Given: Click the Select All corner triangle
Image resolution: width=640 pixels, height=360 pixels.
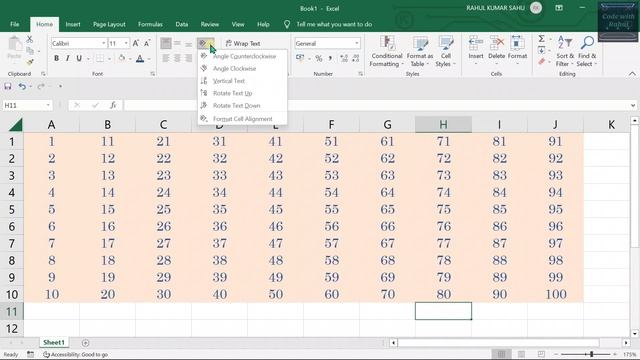Looking at the screenshot, I should [x=15, y=124].
